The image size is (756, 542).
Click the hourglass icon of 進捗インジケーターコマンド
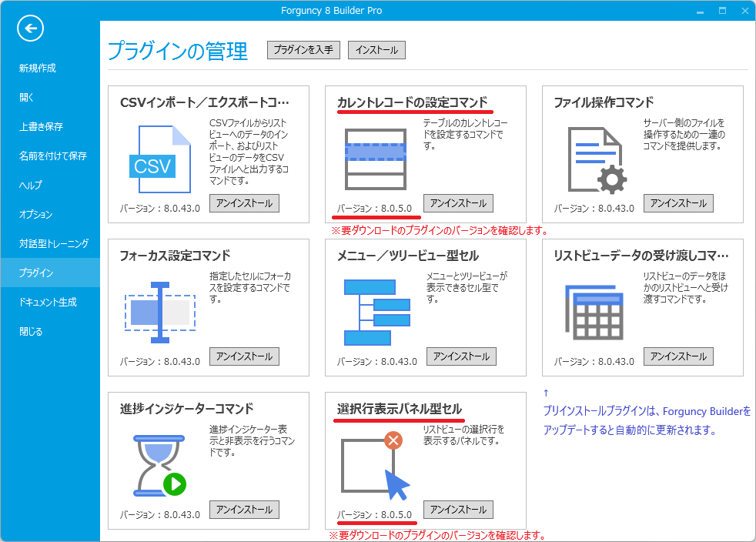[159, 463]
